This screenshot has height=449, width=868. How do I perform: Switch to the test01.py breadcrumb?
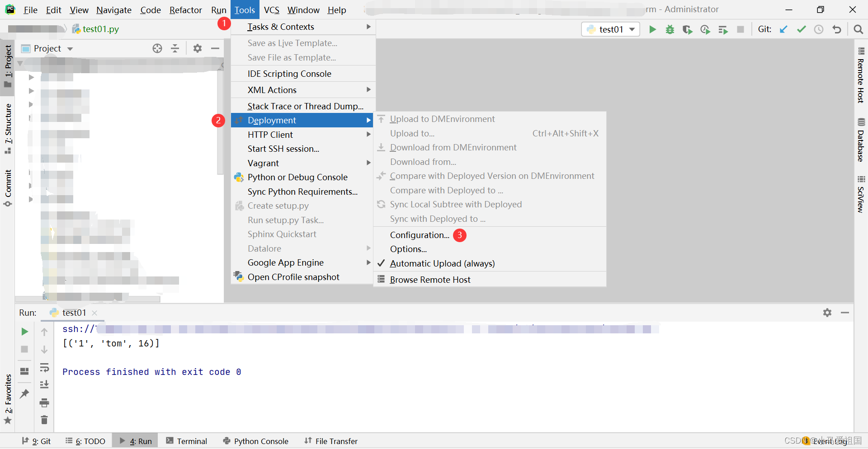(96, 29)
